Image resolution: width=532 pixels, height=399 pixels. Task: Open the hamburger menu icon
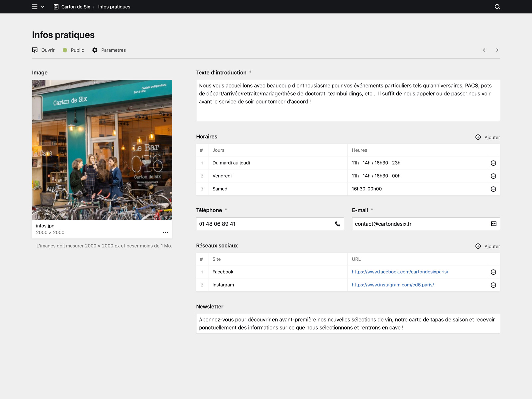click(x=34, y=6)
